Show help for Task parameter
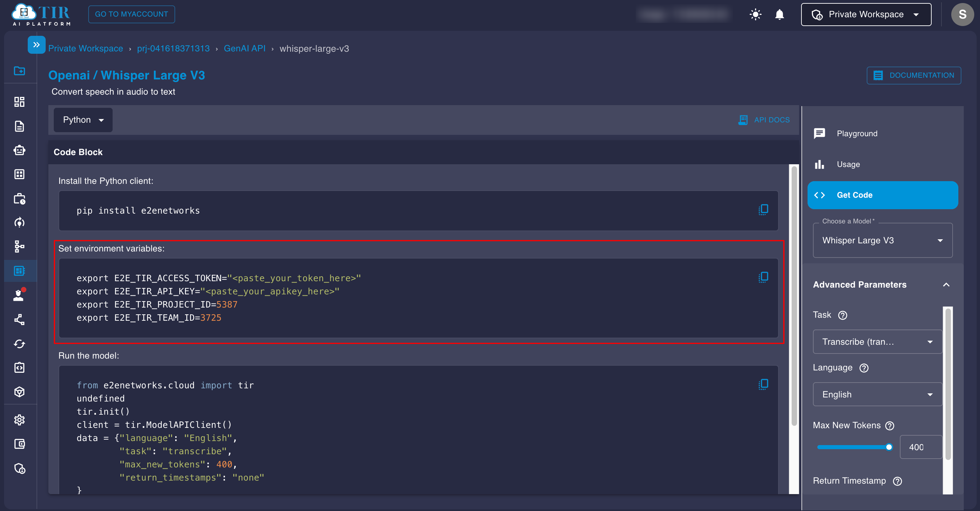The image size is (980, 511). coord(843,315)
